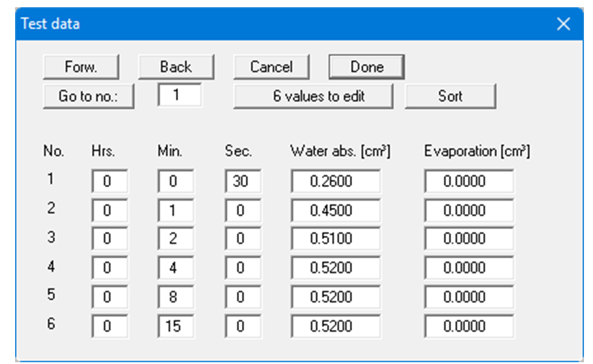593x364 pixels.
Task: Edit Water abs. value 0.2600 in row 1
Action: tap(336, 181)
